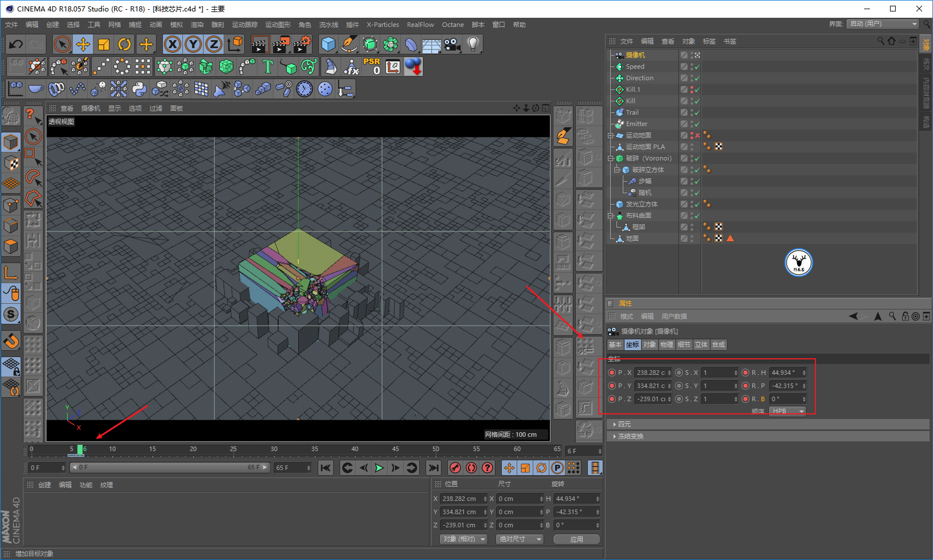
Task: Toggle R.H animation keyframe circle
Action: (745, 373)
